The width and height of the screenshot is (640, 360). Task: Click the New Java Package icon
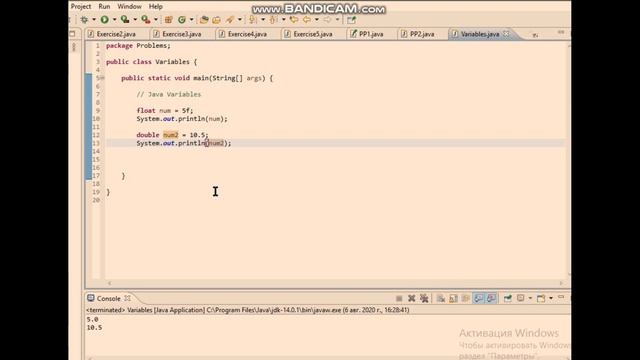pos(168,20)
